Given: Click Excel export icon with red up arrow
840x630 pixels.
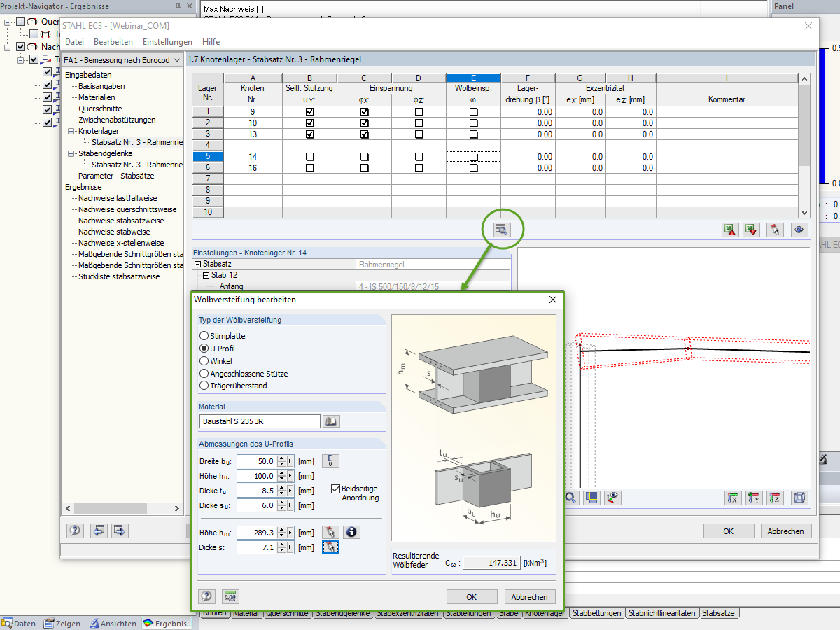Looking at the screenshot, I should click(731, 229).
